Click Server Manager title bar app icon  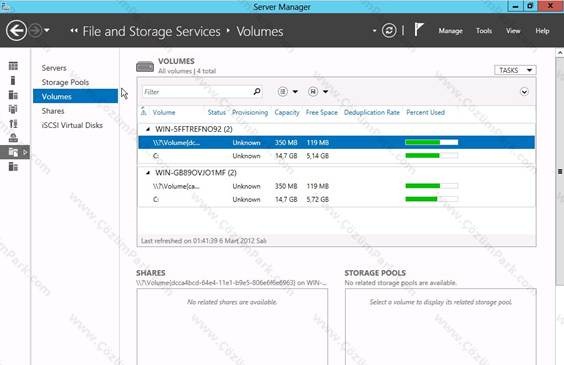coord(5,6)
